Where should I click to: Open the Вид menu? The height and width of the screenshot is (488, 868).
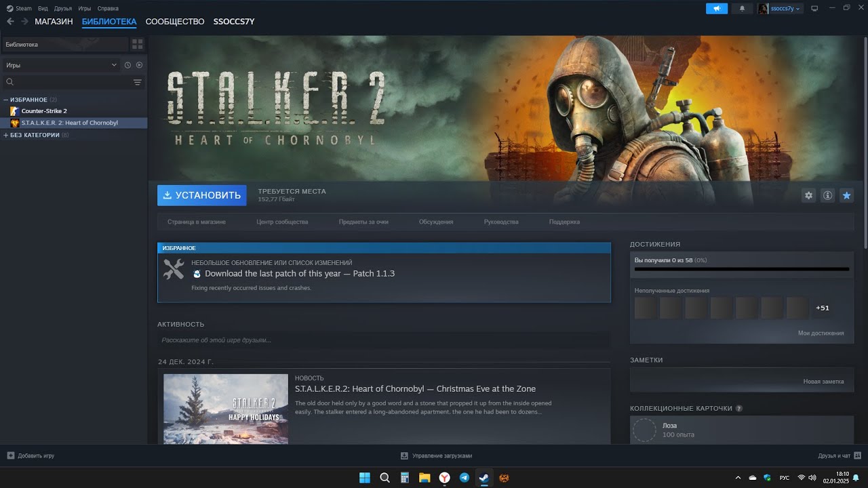pos(43,8)
